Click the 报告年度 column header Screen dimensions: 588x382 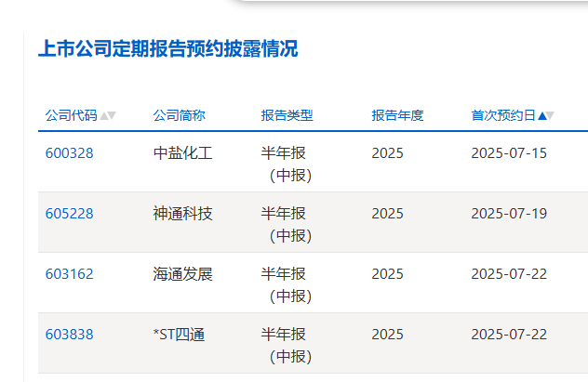[397, 115]
